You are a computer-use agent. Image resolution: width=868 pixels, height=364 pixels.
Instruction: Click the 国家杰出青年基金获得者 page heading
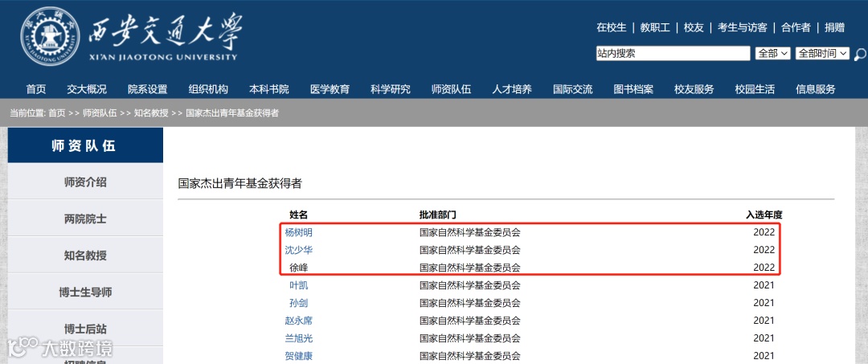coord(240,184)
